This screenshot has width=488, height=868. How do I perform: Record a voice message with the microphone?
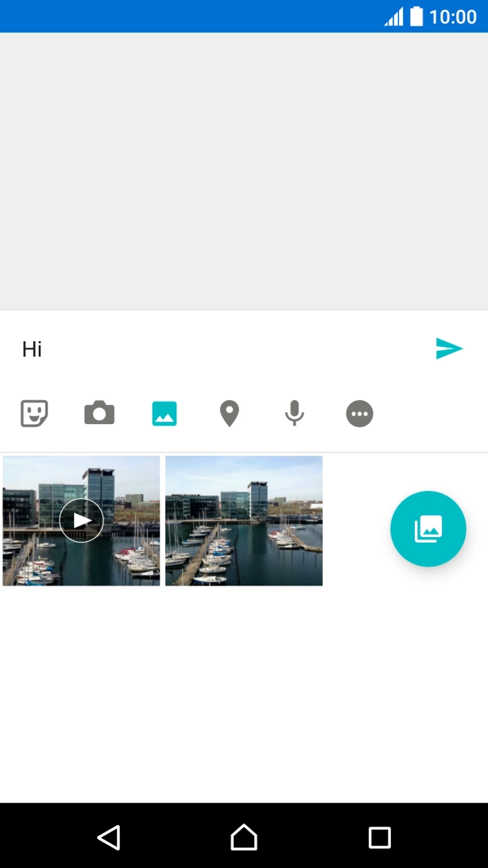295,414
